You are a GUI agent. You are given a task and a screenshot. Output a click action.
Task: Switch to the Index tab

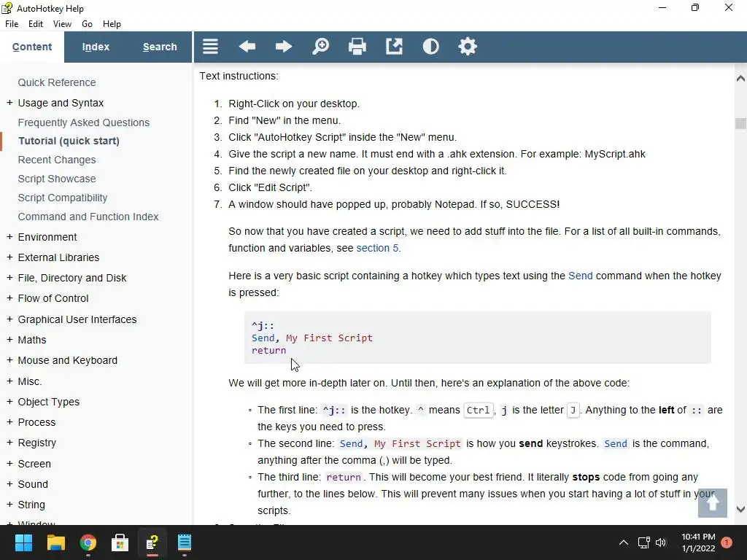[96, 47]
